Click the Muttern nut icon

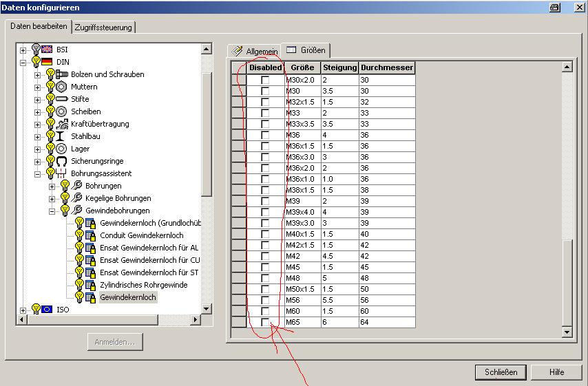click(x=61, y=87)
